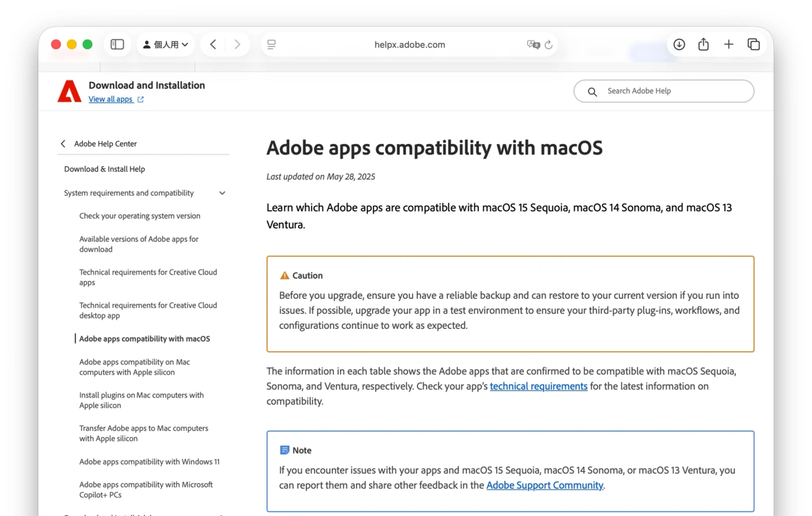Open the Downloads icon in the toolbar
812x516 pixels.
[x=679, y=44]
